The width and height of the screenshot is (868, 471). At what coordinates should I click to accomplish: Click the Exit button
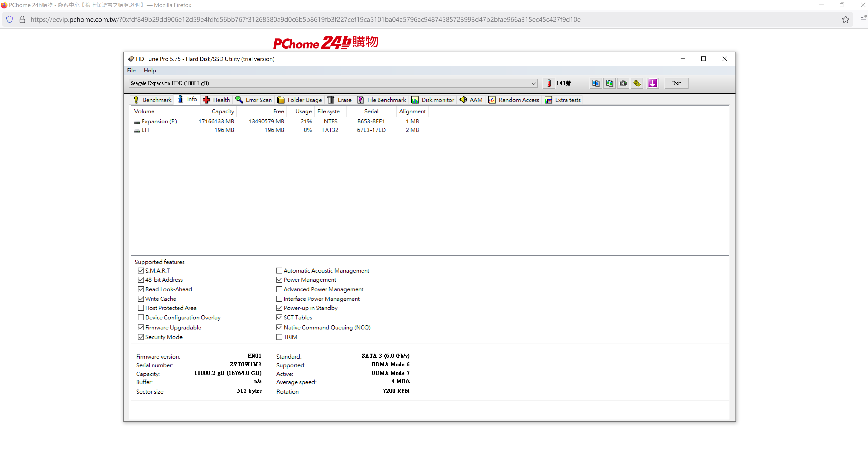676,83
